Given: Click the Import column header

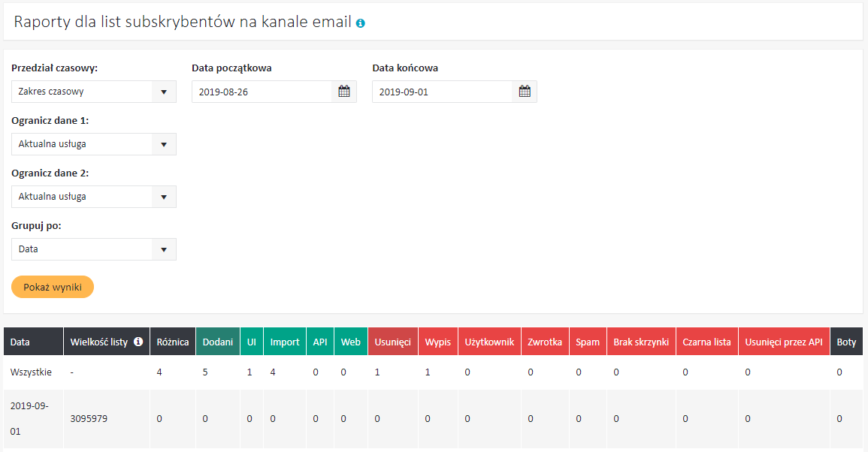Looking at the screenshot, I should 284,342.
